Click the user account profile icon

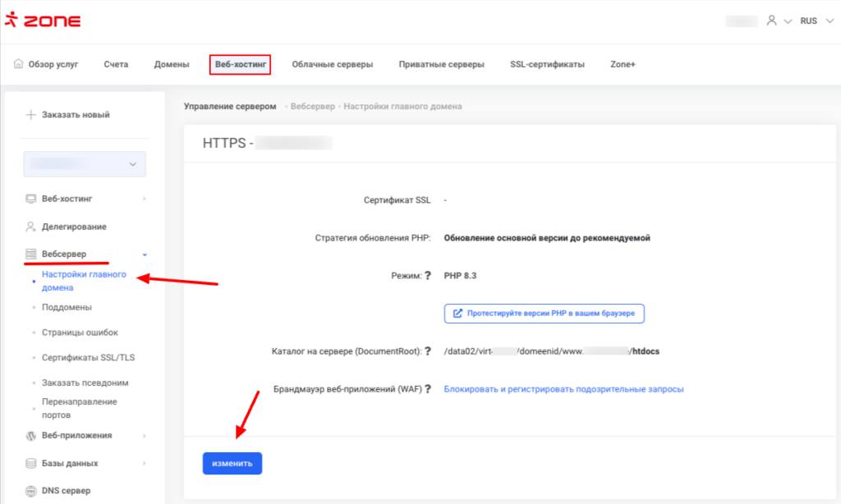point(771,21)
